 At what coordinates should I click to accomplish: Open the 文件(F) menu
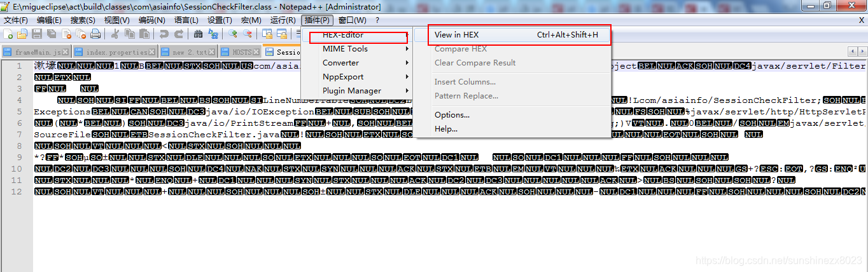pos(16,20)
